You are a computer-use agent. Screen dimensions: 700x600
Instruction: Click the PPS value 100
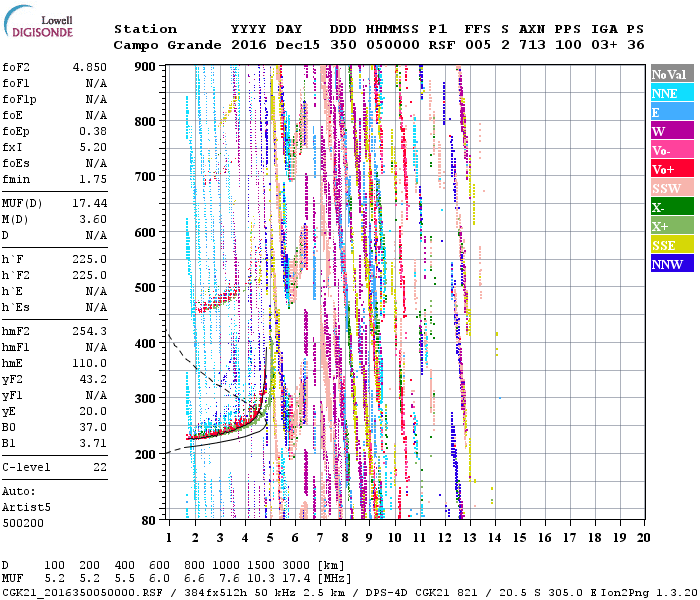pyautogui.click(x=568, y=45)
